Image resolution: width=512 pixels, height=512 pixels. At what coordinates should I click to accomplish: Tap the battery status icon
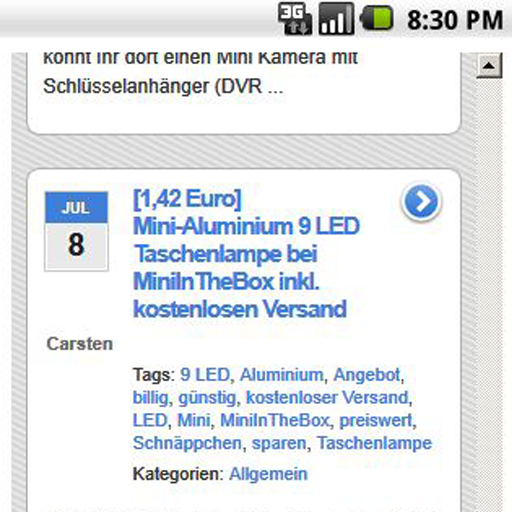[377, 18]
